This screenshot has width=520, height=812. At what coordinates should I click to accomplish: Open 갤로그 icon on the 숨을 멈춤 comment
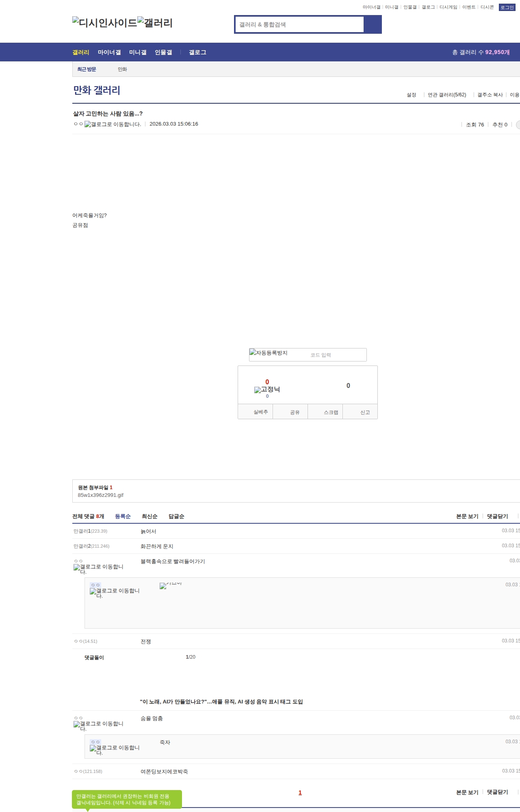(98, 726)
